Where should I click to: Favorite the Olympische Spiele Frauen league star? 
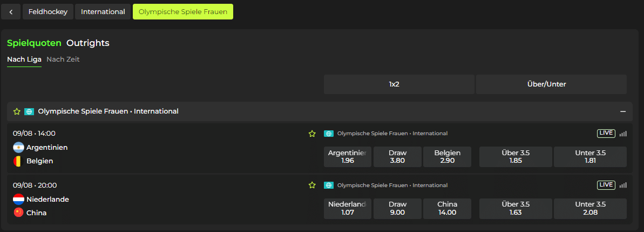(x=17, y=111)
